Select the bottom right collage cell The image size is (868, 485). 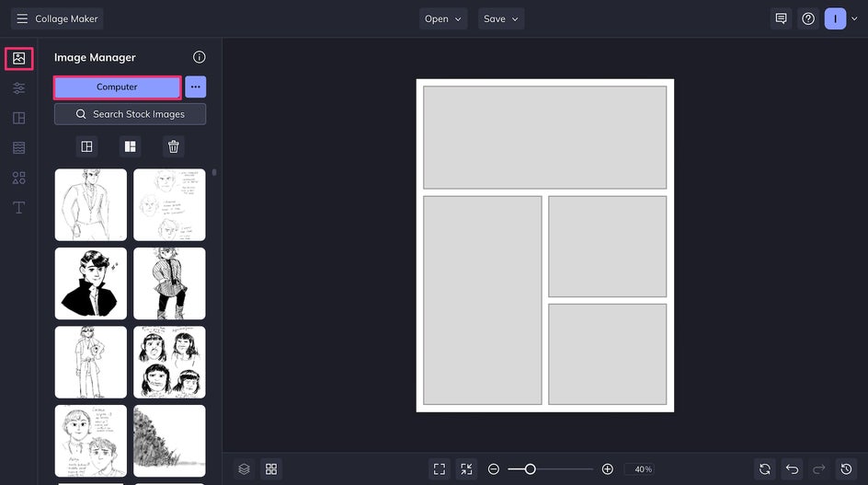pyautogui.click(x=607, y=354)
